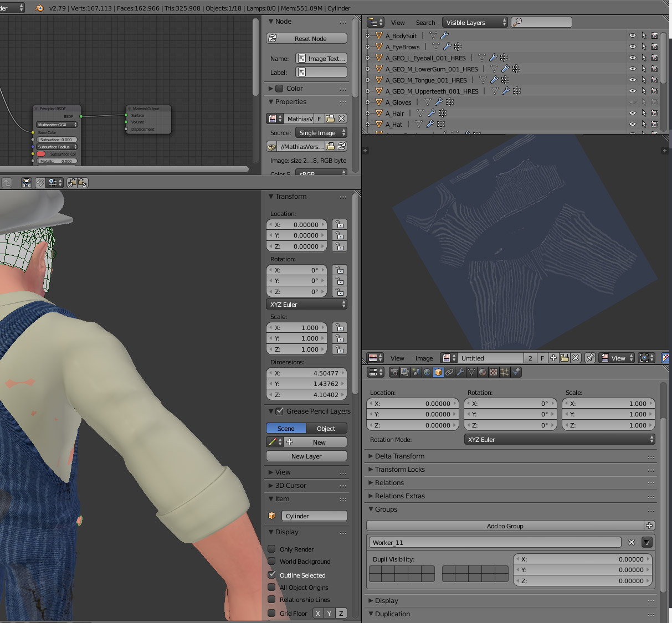The width and height of the screenshot is (672, 623).
Task: Open the World properties globe tab
Action: point(427,372)
